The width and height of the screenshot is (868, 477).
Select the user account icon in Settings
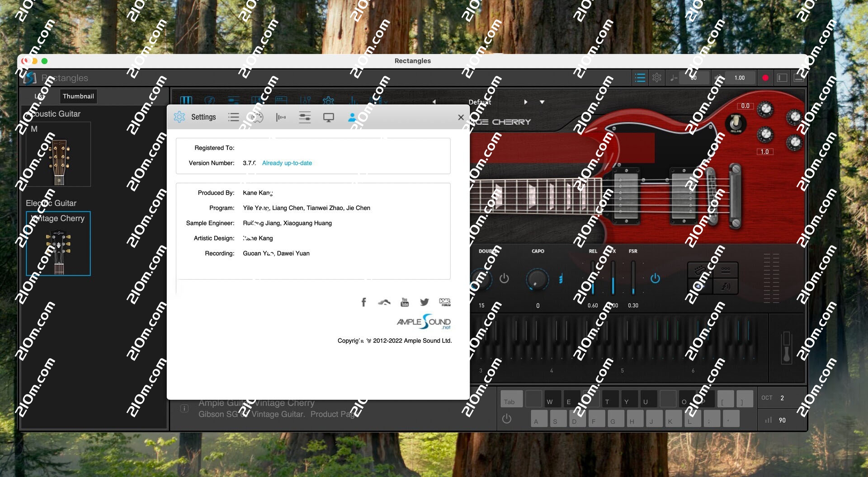[352, 117]
